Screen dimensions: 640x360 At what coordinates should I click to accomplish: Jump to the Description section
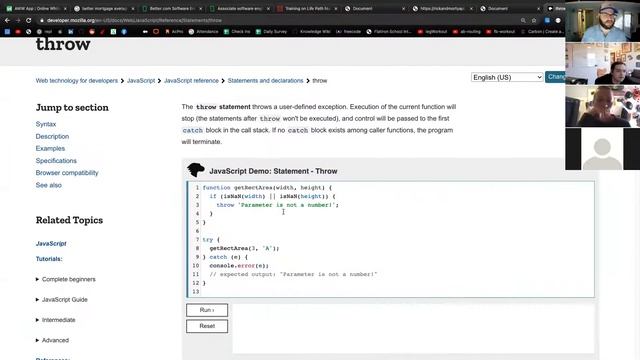tap(52, 136)
